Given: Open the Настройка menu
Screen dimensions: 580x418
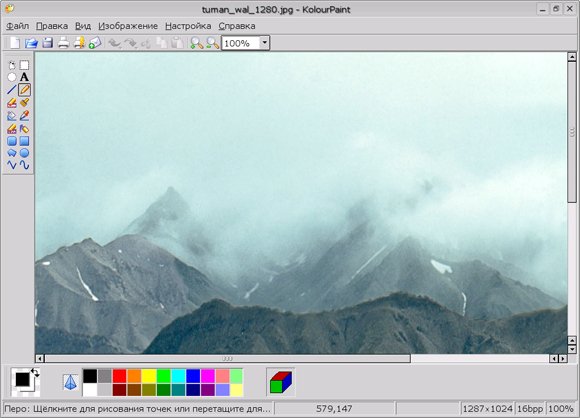Looking at the screenshot, I should point(188,26).
